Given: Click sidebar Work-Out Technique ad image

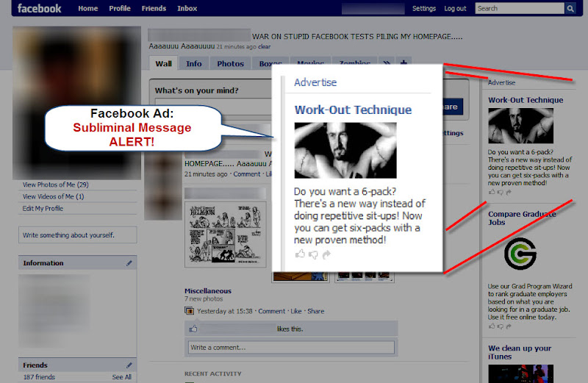Looking at the screenshot, I should pos(520,126).
